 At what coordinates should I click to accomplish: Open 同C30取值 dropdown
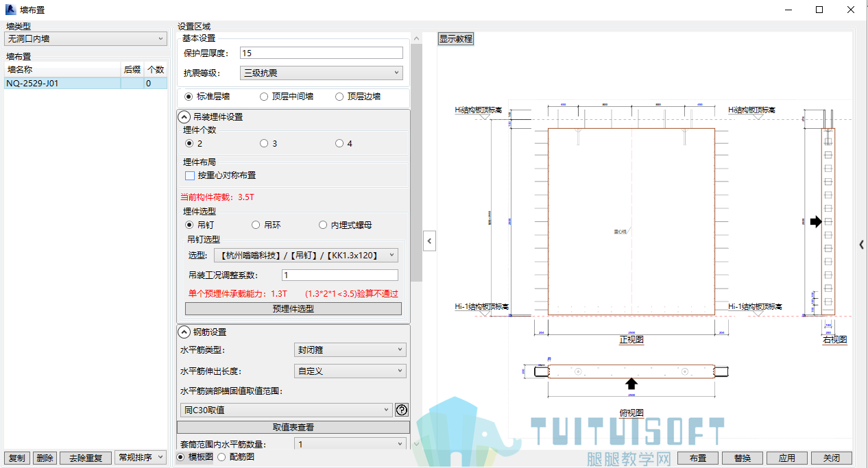tap(287, 410)
